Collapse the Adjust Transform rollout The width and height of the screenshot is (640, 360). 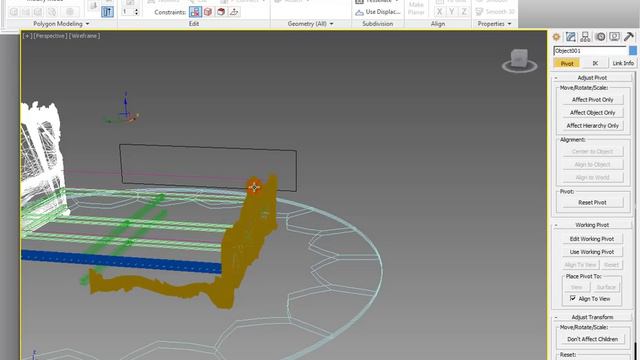(592, 317)
